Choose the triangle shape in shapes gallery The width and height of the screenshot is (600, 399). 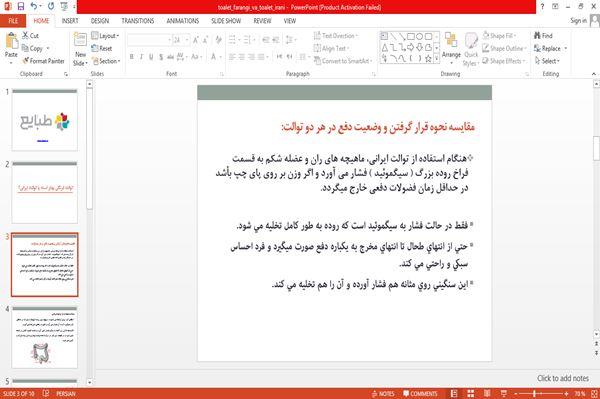385,47
